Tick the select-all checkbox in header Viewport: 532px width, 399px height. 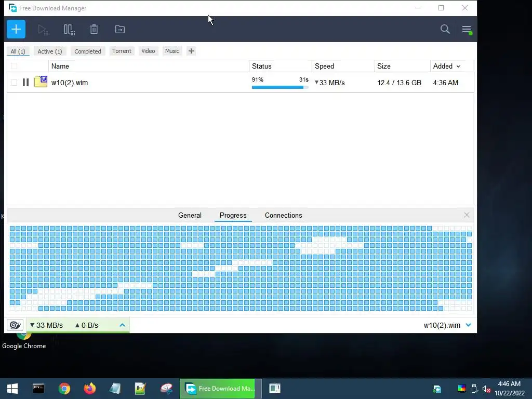[x=14, y=66]
